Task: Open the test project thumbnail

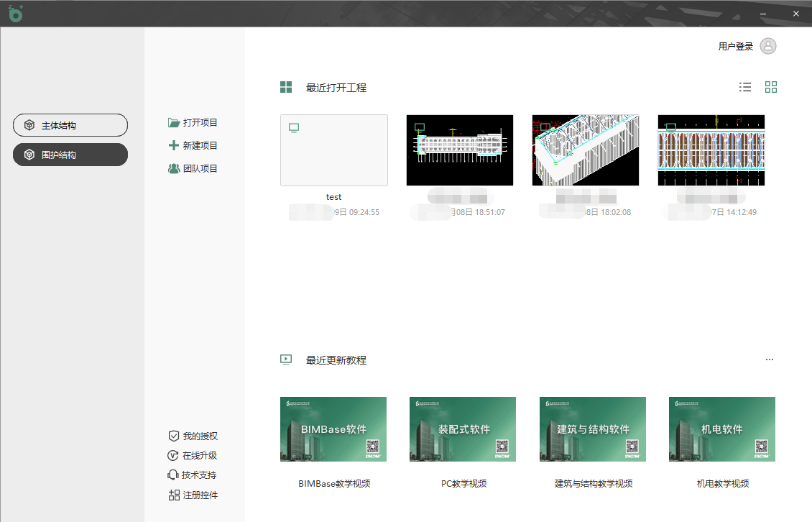Action: (x=334, y=150)
